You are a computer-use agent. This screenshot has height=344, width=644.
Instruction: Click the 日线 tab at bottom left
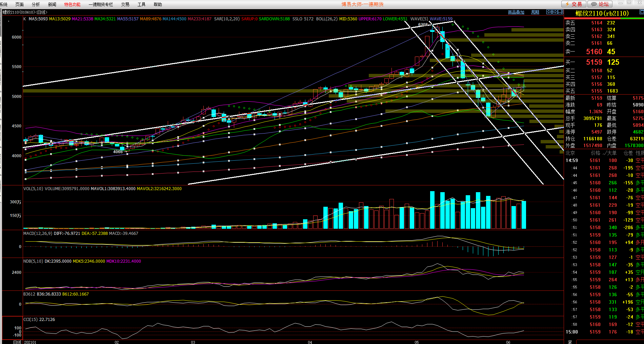[x=17, y=342]
